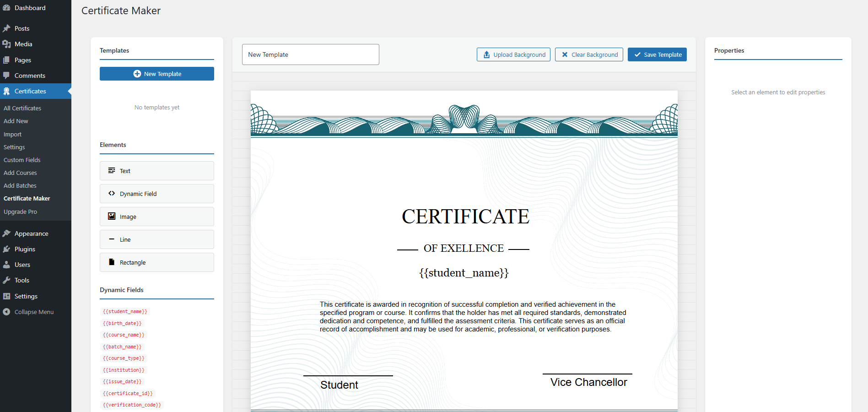Click the Upgrade Pro link

pos(20,211)
